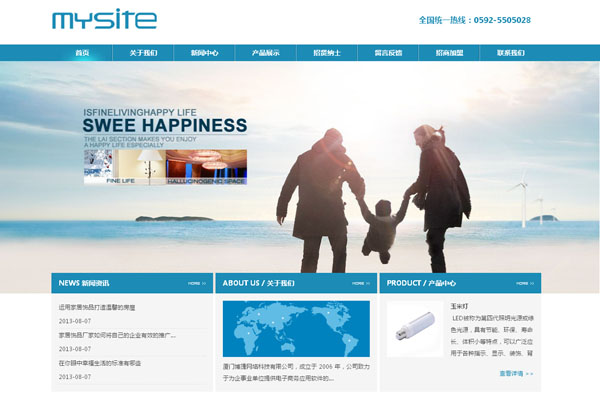Open the 玉米灯 product title

(x=459, y=305)
